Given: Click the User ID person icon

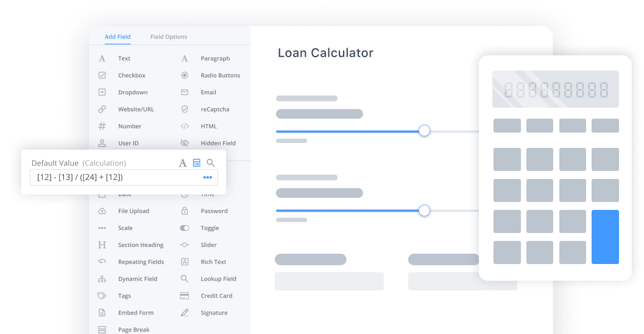Looking at the screenshot, I should tap(102, 143).
